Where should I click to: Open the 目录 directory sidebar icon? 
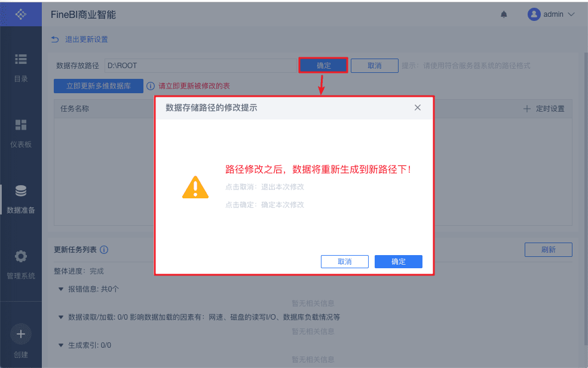point(21,59)
